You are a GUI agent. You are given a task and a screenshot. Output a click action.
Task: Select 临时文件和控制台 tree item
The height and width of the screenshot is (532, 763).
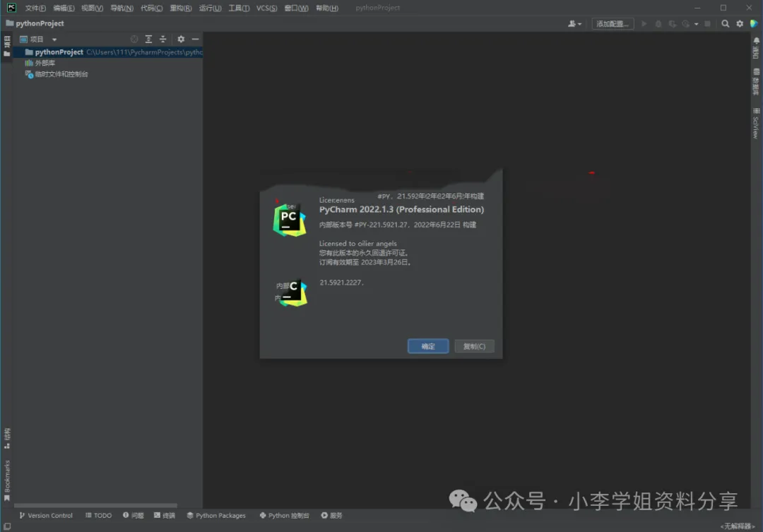[x=57, y=74]
